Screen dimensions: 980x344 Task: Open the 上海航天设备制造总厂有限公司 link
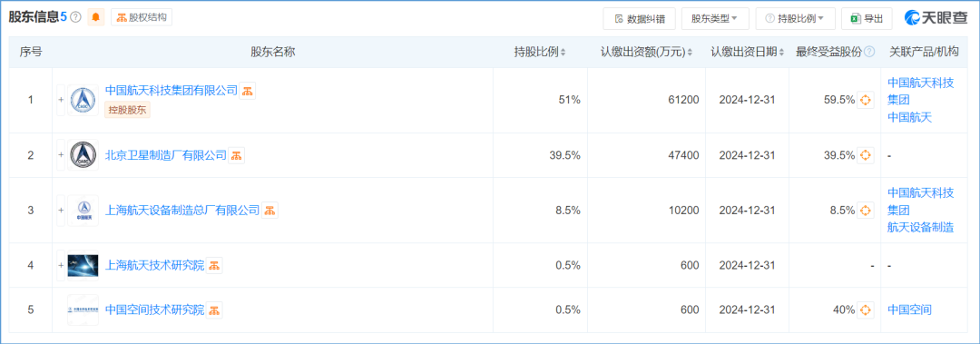tap(182, 211)
